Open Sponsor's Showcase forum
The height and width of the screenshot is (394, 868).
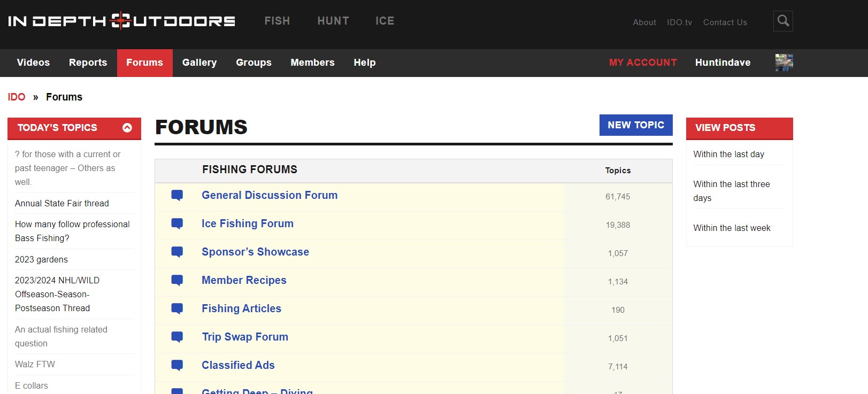click(x=255, y=252)
